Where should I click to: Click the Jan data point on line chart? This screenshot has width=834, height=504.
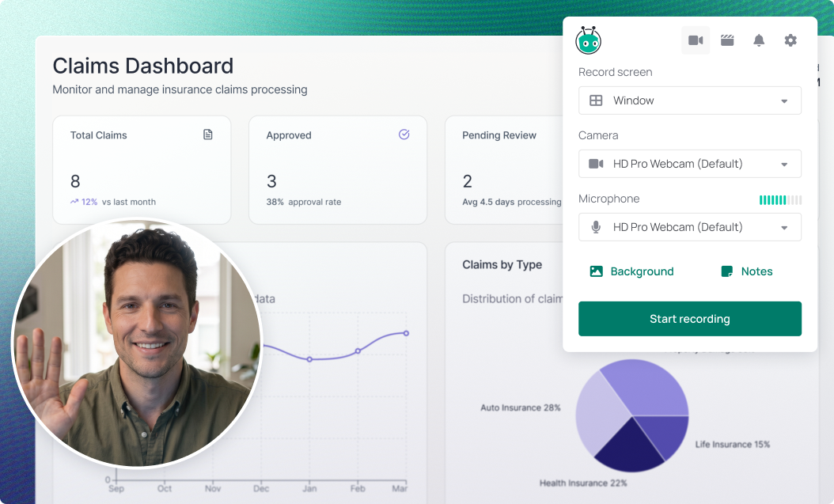pos(309,359)
